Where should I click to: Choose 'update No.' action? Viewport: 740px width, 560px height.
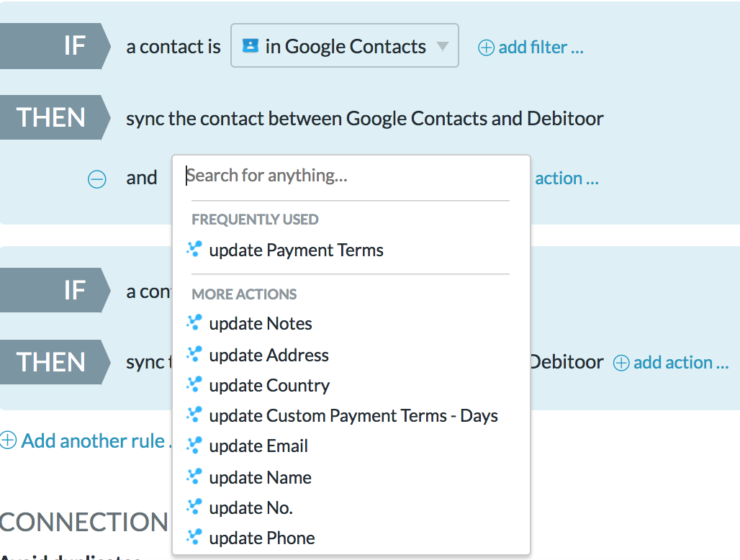[x=251, y=508]
